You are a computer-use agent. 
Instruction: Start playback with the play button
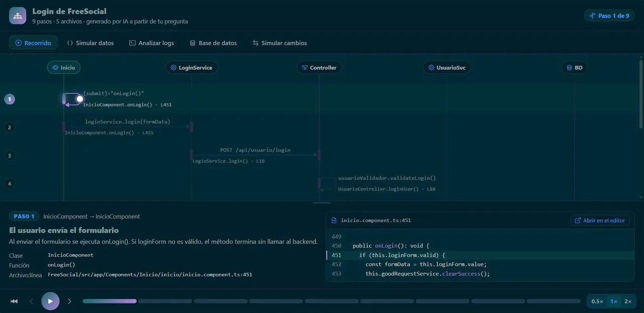(50, 301)
